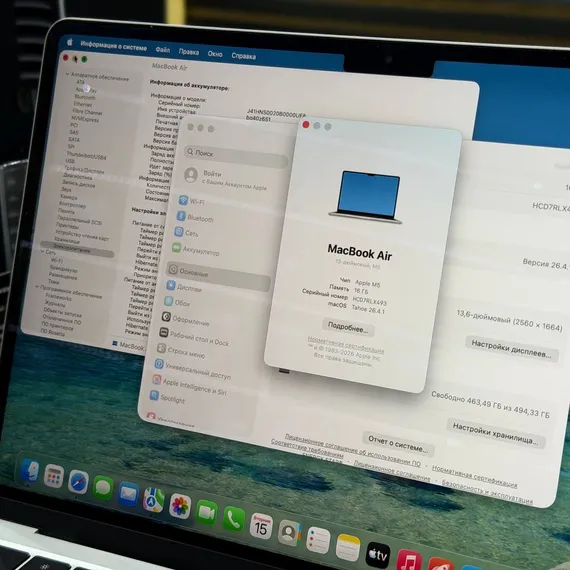Launch Apple TV from the Dock
570x570 pixels.
(378, 554)
